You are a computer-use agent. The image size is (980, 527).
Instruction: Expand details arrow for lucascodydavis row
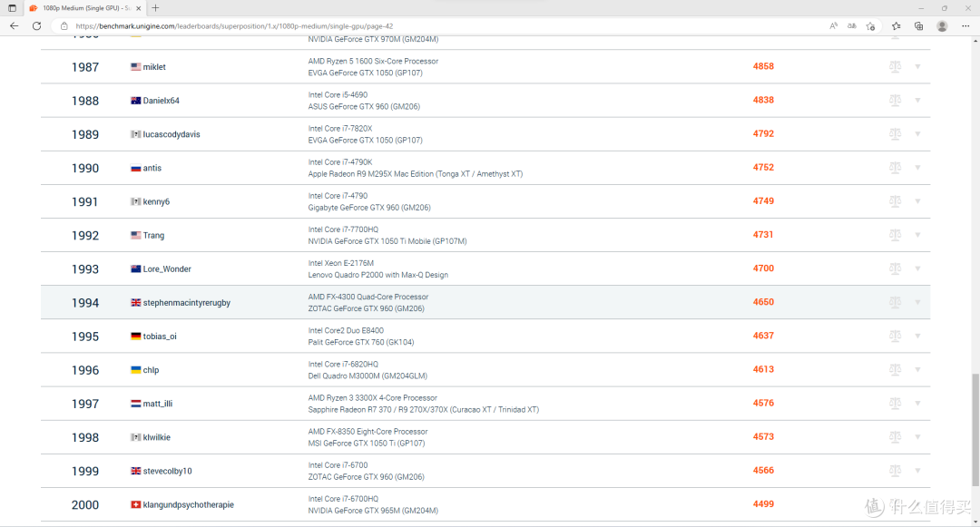click(917, 134)
